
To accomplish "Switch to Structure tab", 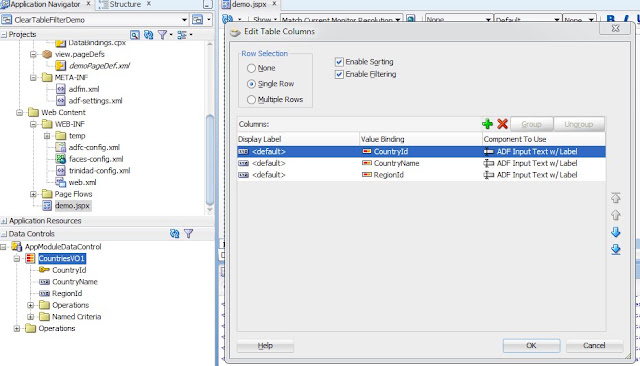I will click(x=125, y=4).
